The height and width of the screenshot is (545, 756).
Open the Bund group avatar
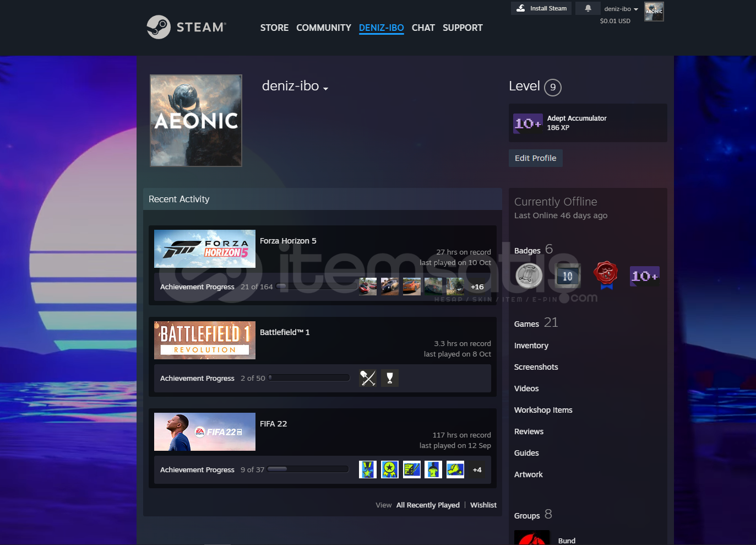pos(532,538)
